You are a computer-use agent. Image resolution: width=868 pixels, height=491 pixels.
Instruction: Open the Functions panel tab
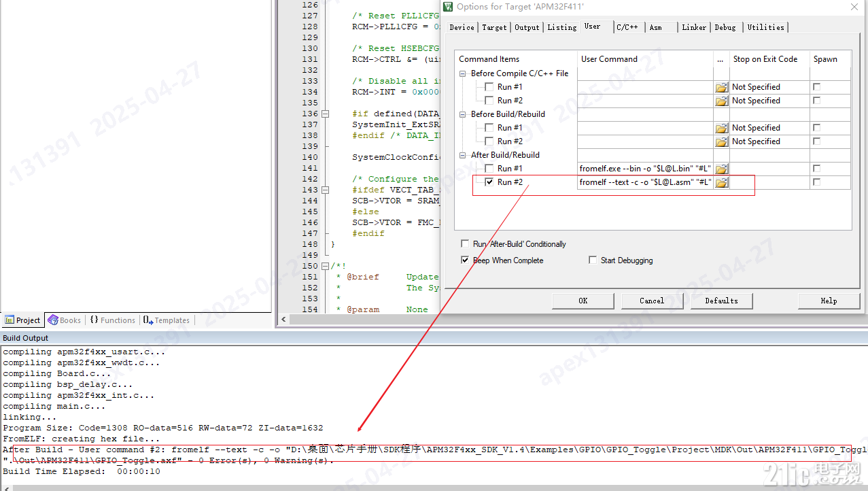113,320
